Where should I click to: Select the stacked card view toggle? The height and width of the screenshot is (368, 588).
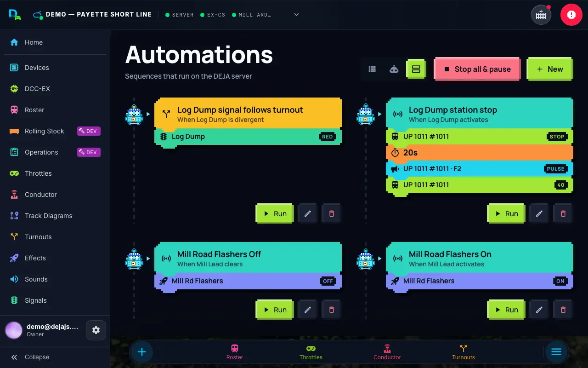coord(416,69)
